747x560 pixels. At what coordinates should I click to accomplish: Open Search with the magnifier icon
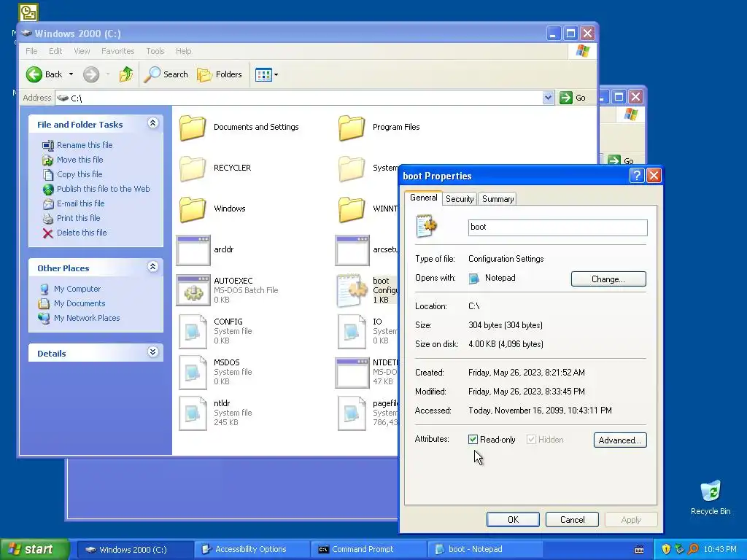(x=152, y=74)
